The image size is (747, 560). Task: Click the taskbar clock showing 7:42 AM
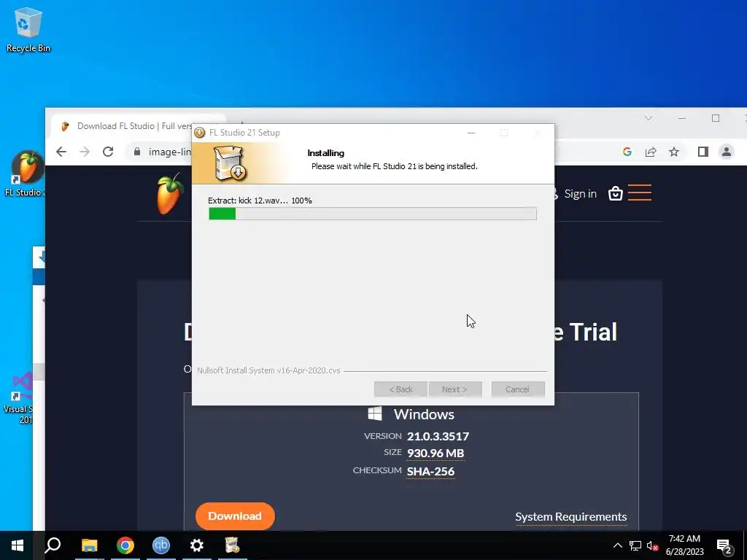(684, 545)
